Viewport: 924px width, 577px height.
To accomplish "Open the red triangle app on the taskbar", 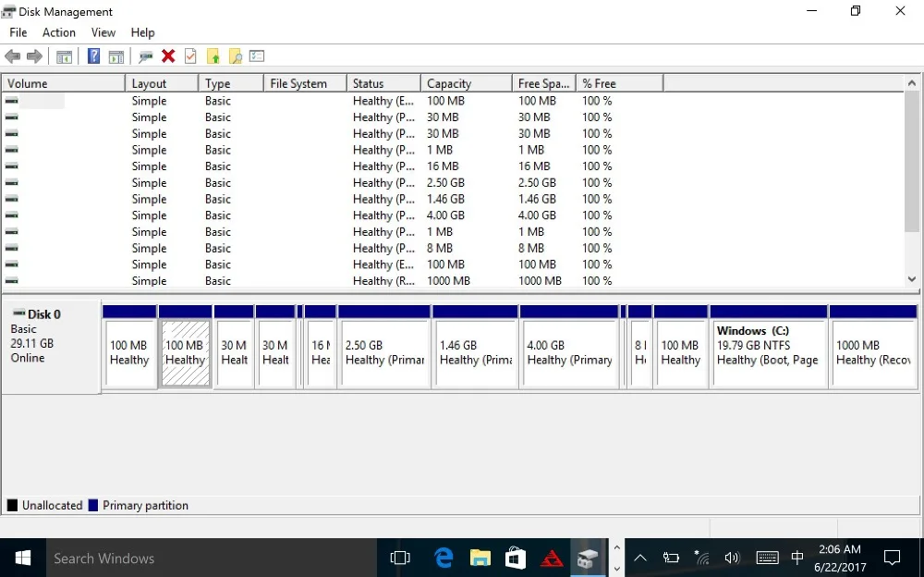I will 552,558.
